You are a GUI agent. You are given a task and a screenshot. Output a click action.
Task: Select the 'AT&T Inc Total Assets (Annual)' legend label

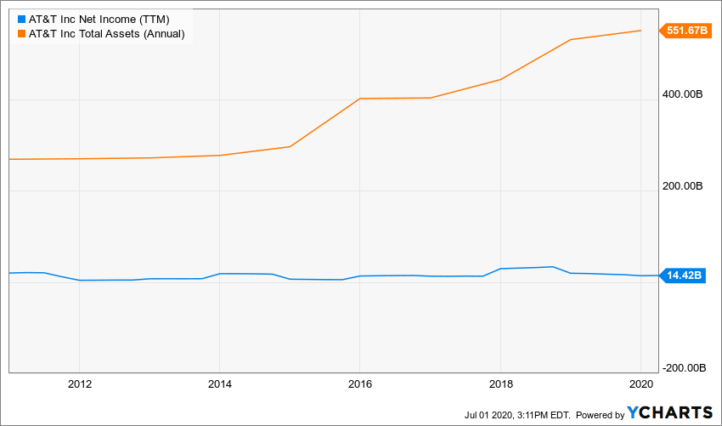pos(107,34)
